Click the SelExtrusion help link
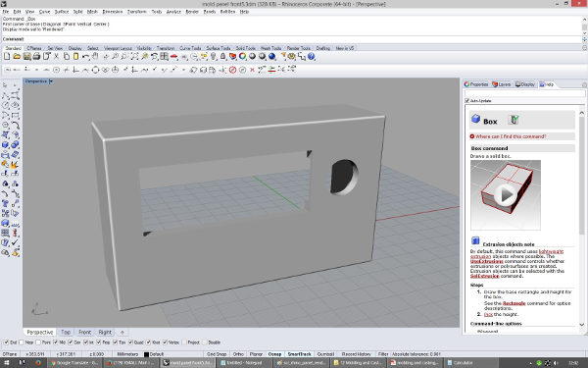Viewport: 588px width, 368px height. pyautogui.click(x=484, y=276)
